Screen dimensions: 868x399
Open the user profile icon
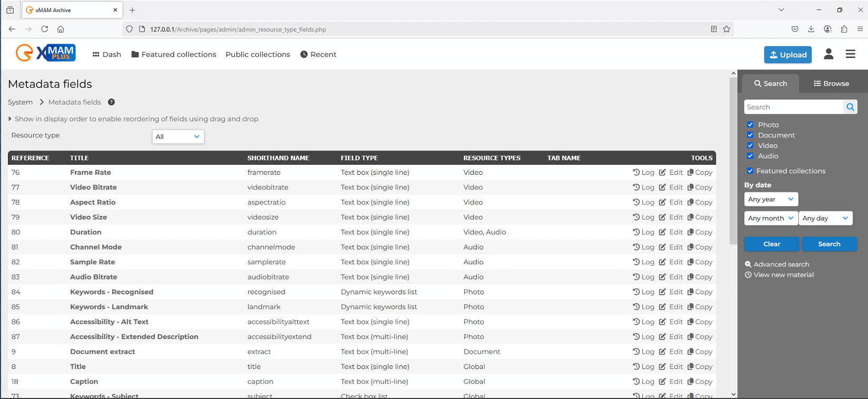[x=828, y=54]
